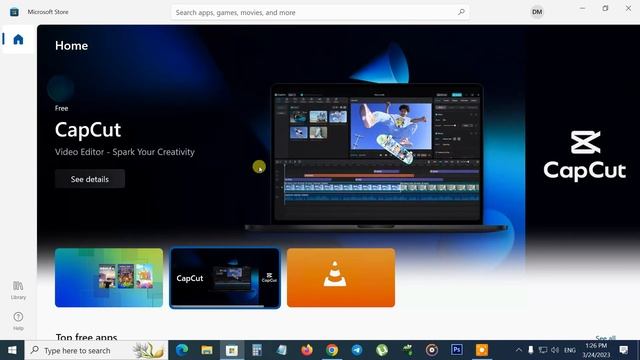Click Microsoft Store taskbar icon
640x360 pixels.
click(232, 350)
